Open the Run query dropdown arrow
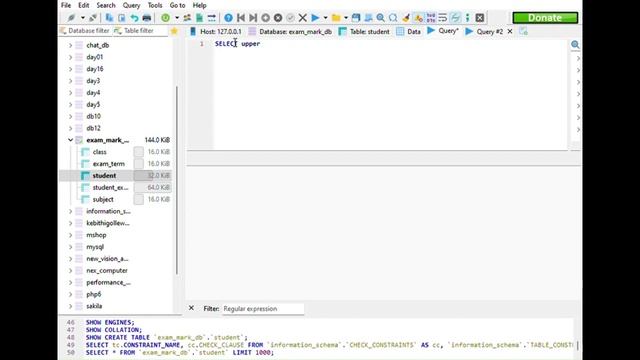Image resolution: width=640 pixels, height=360 pixels. pos(325,18)
